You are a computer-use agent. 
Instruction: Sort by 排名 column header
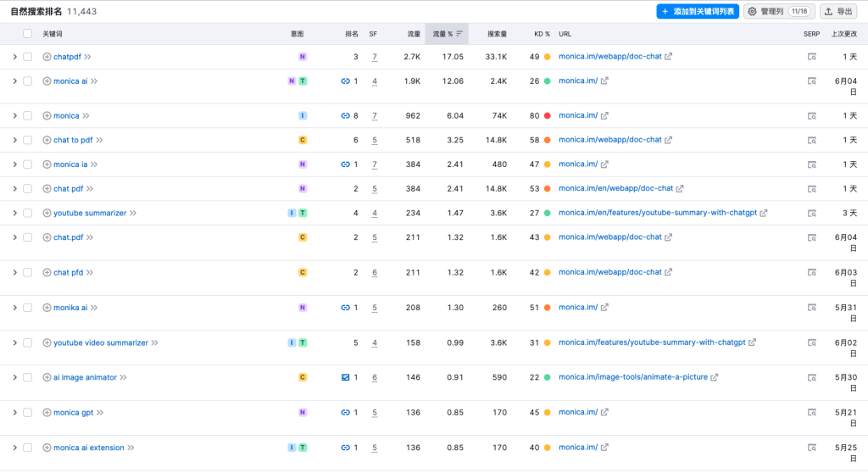pyautogui.click(x=352, y=34)
